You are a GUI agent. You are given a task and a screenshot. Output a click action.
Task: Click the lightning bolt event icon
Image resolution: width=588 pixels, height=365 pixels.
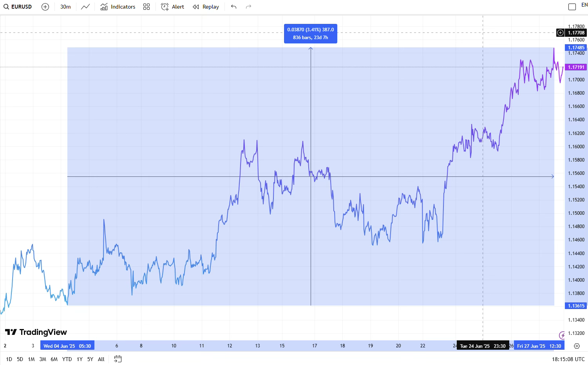[562, 335]
